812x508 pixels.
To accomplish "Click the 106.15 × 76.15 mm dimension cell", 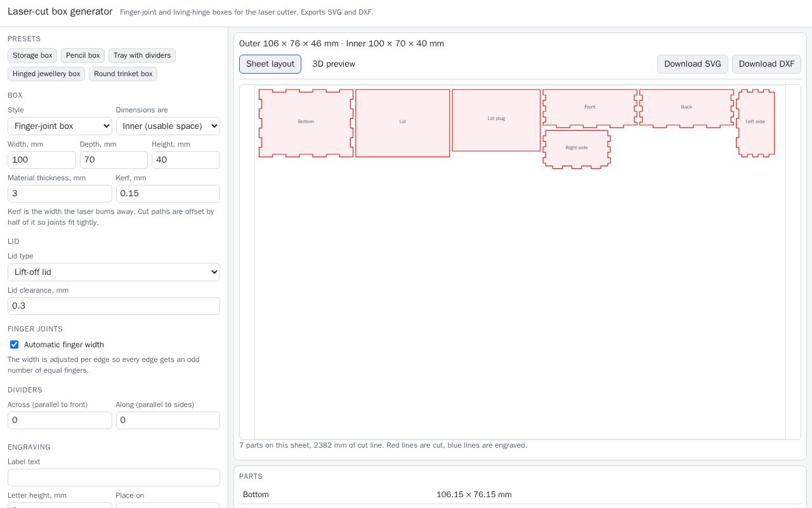I will pyautogui.click(x=474, y=495).
